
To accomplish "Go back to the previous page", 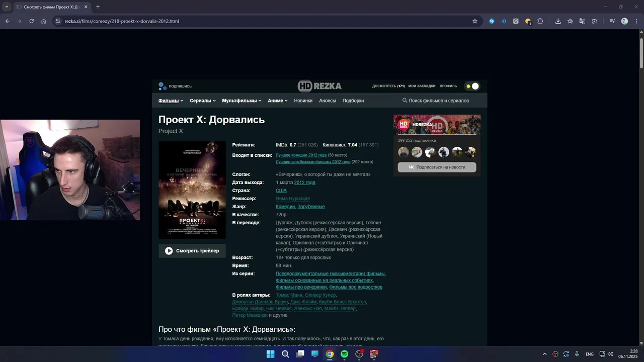I will [7, 21].
